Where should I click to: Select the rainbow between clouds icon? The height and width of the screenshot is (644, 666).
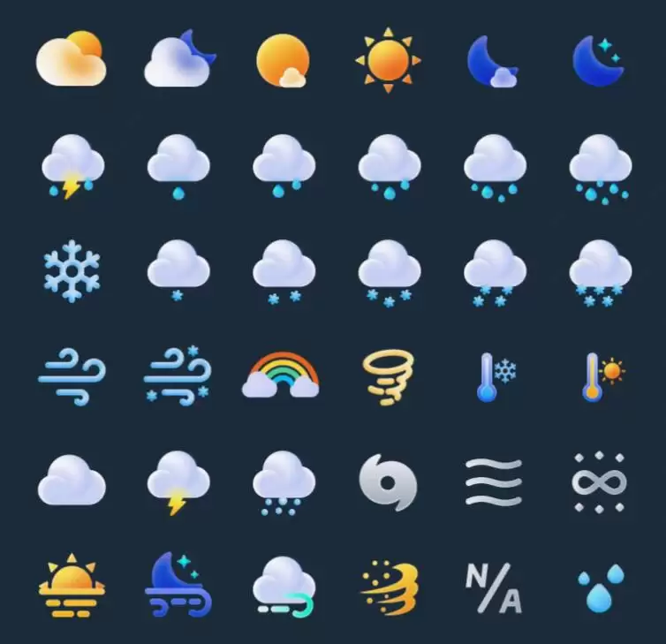281,375
